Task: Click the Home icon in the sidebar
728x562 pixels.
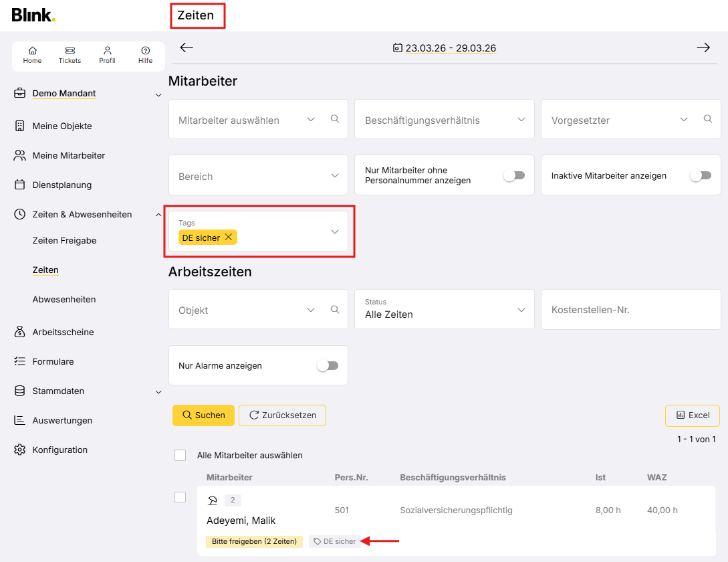Action: tap(32, 51)
